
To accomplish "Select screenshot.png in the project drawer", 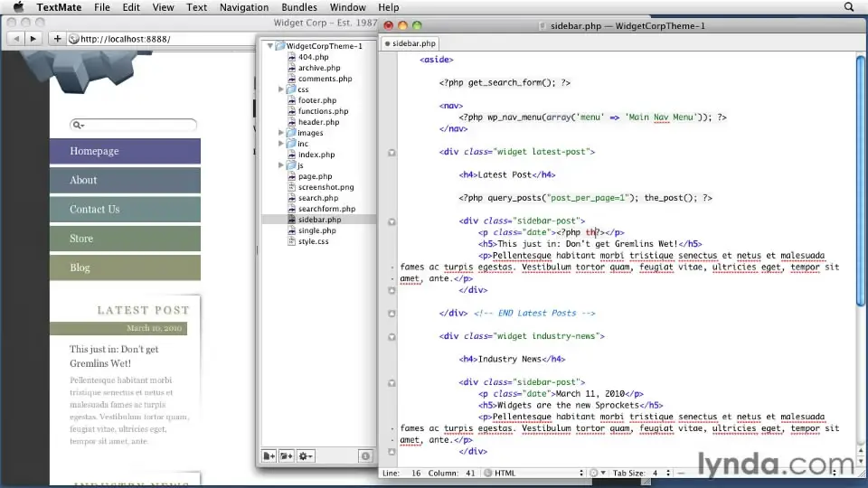I will 325,187.
